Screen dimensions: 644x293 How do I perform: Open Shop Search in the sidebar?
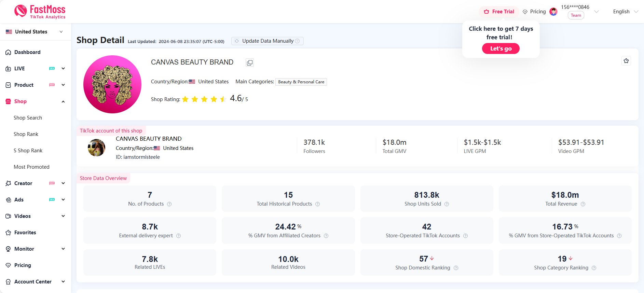(28, 118)
